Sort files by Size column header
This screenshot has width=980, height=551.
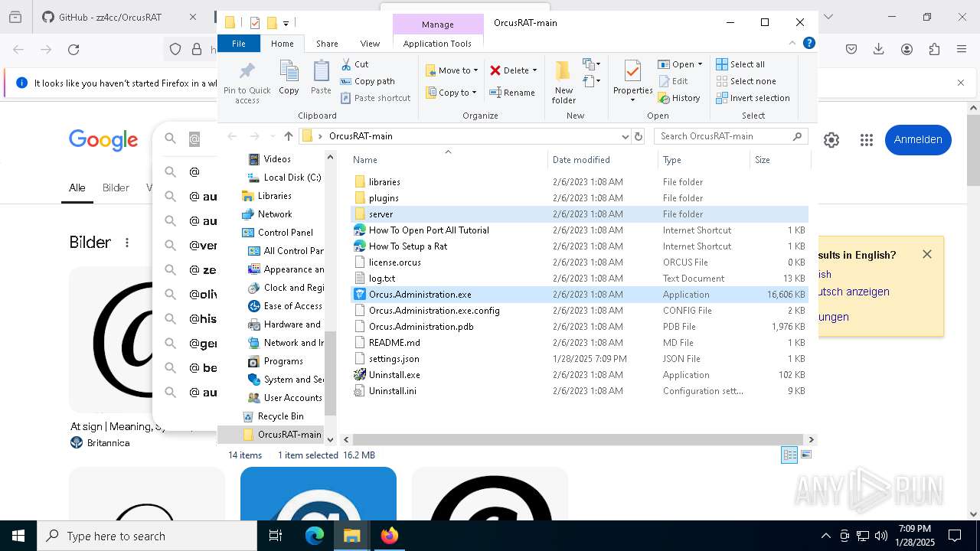[779, 160]
